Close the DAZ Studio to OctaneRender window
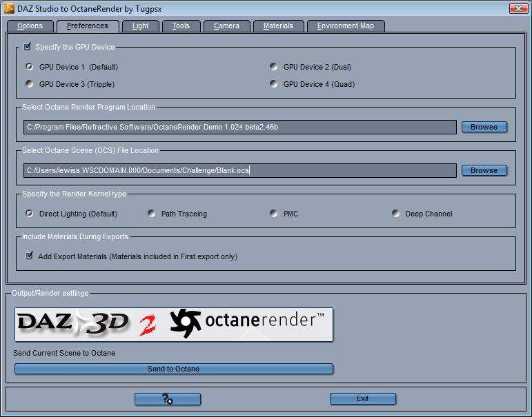Image resolution: width=532 pixels, height=417 pixels. click(518, 8)
